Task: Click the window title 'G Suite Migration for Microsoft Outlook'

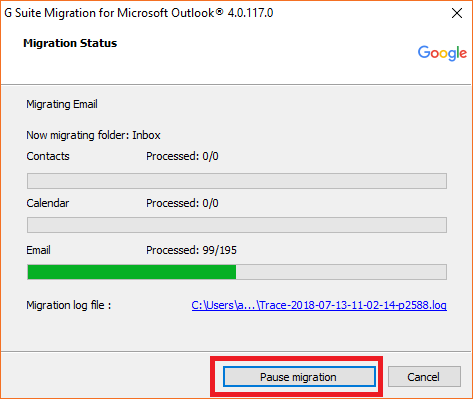Action: pos(139,13)
